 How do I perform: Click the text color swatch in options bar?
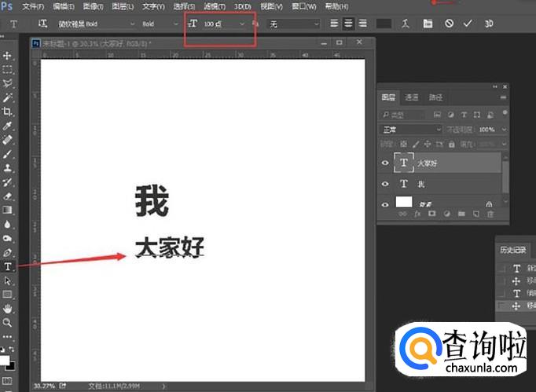pos(384,24)
